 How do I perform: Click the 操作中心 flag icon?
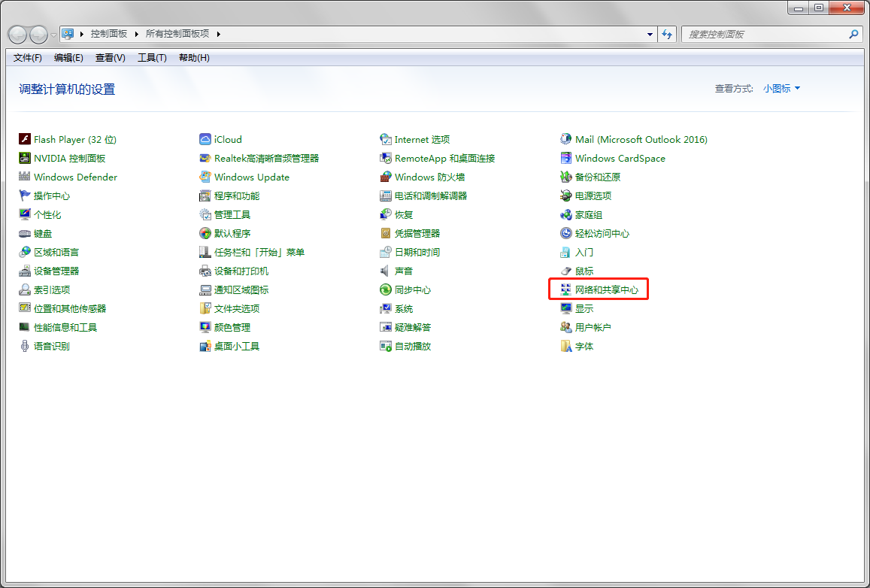24,195
